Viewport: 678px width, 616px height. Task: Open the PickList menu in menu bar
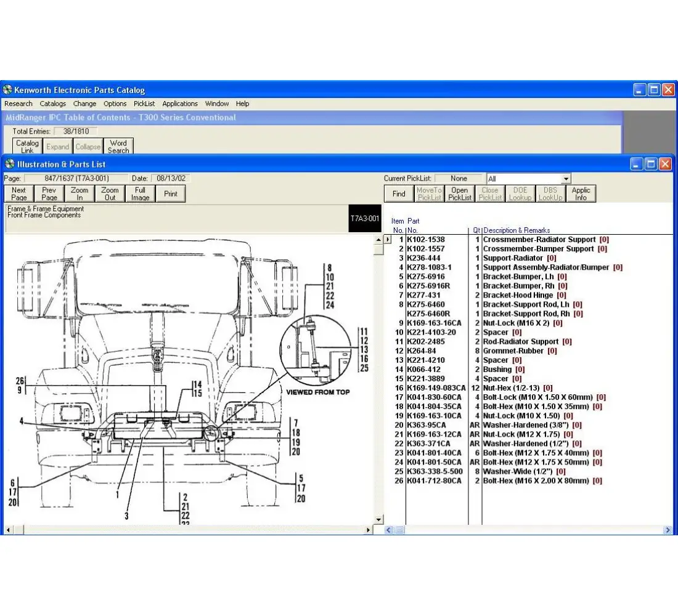tap(144, 103)
